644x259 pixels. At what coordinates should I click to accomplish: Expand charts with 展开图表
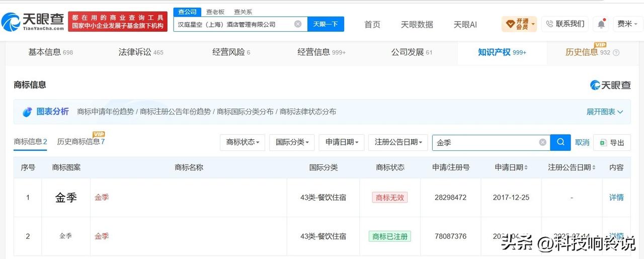[605, 112]
